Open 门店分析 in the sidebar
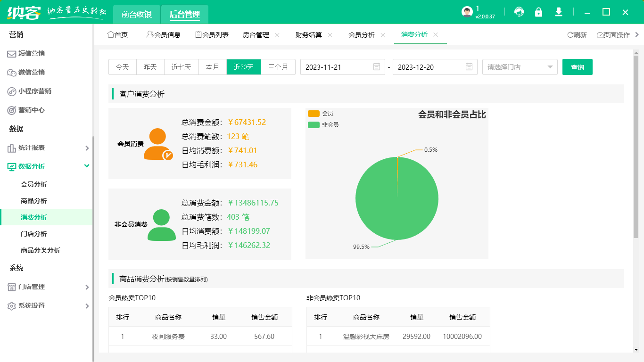644x362 pixels. (34, 234)
